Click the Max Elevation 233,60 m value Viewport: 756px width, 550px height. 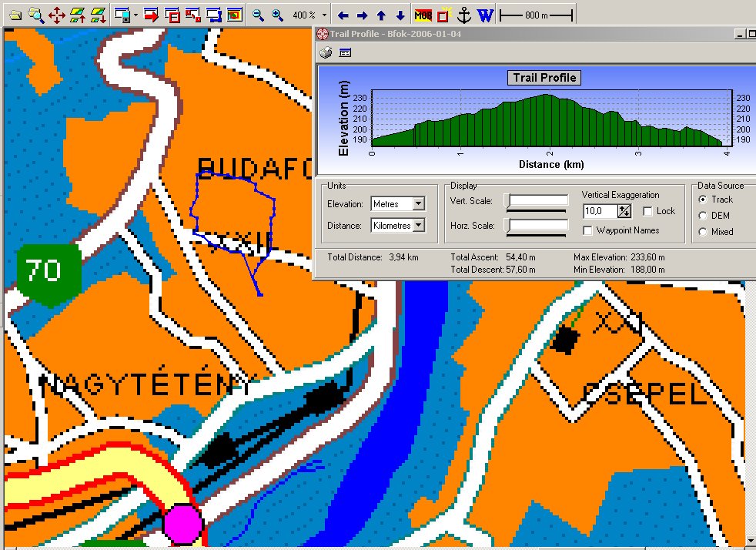[647, 257]
